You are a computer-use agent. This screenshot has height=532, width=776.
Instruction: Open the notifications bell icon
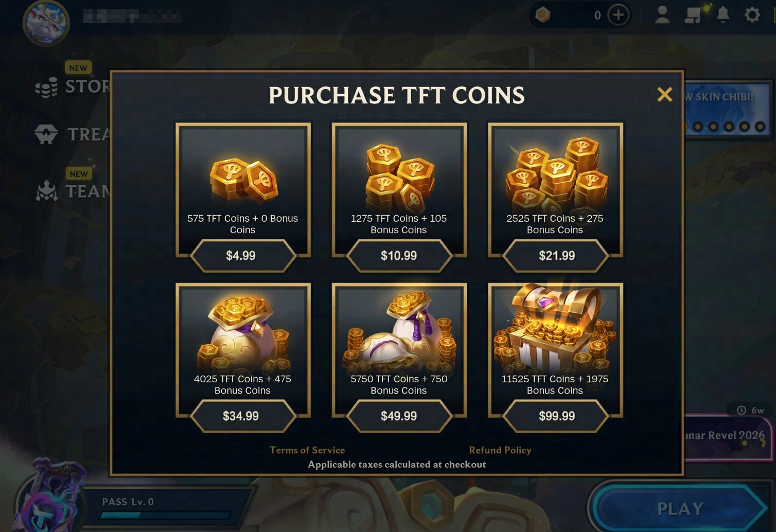tap(723, 14)
